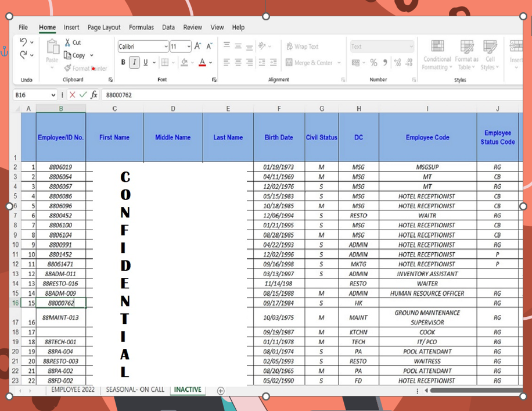
Task: Click Accounting Number Format icon
Action: (355, 63)
